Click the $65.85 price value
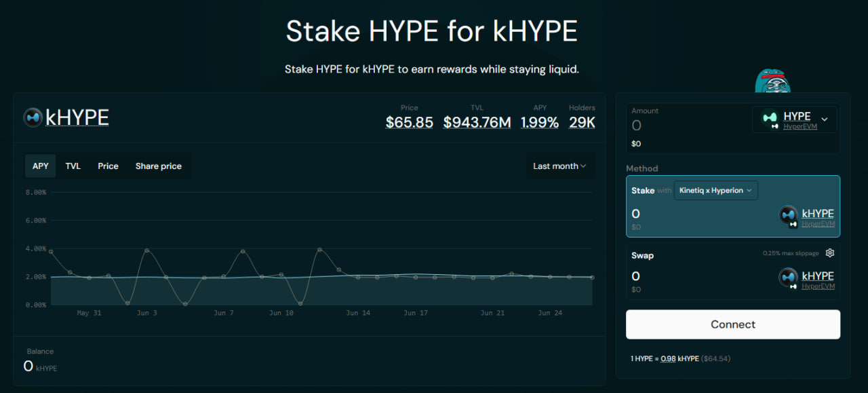 point(410,123)
